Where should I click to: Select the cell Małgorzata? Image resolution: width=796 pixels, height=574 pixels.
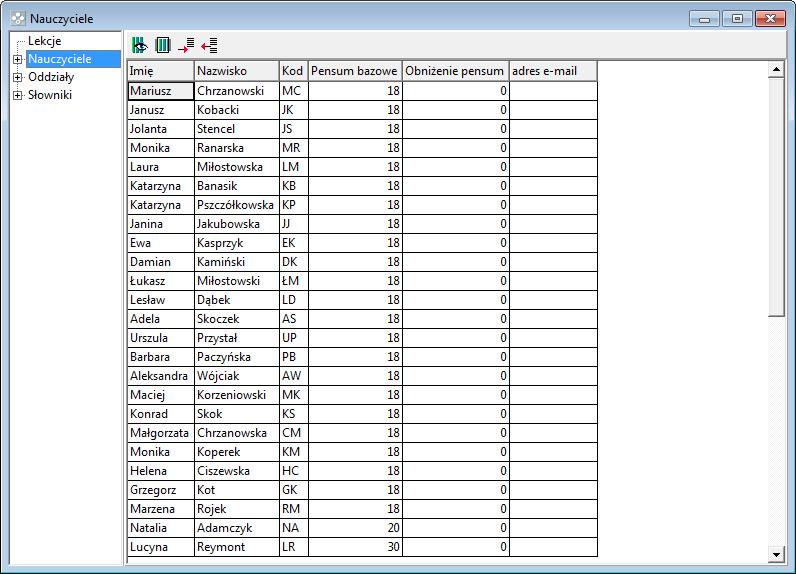(x=160, y=433)
